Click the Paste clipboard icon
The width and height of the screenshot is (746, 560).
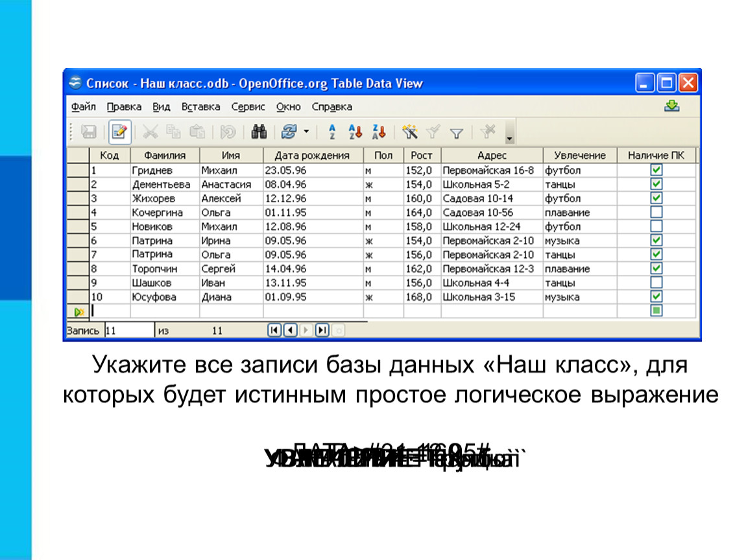197,132
